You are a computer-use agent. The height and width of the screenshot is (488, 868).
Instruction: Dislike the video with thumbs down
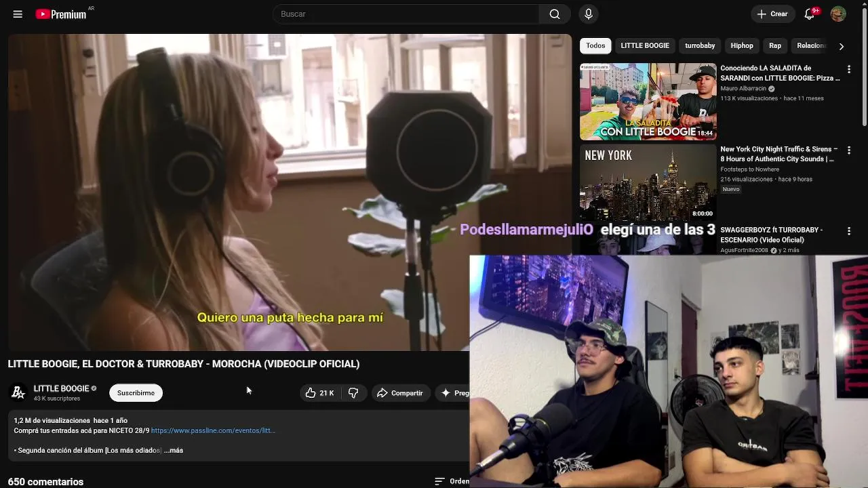point(353,393)
